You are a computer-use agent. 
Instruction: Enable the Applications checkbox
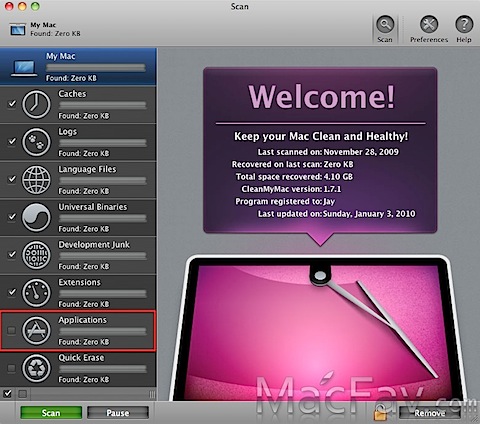(x=12, y=330)
